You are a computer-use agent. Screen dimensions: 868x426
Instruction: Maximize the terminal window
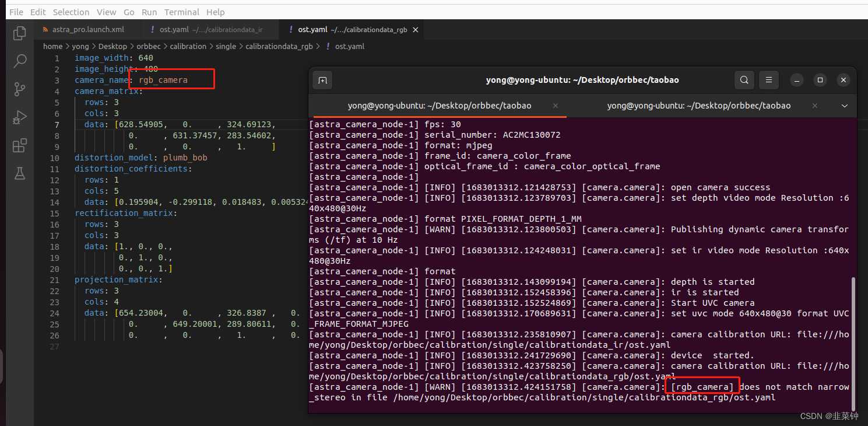point(820,80)
